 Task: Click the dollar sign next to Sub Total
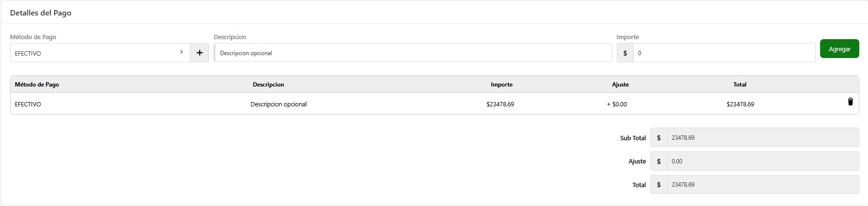pos(658,138)
